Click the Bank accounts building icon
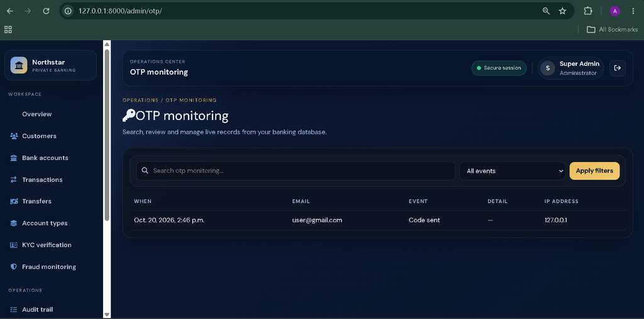Screen dimensions: 644x319 tap(14, 158)
